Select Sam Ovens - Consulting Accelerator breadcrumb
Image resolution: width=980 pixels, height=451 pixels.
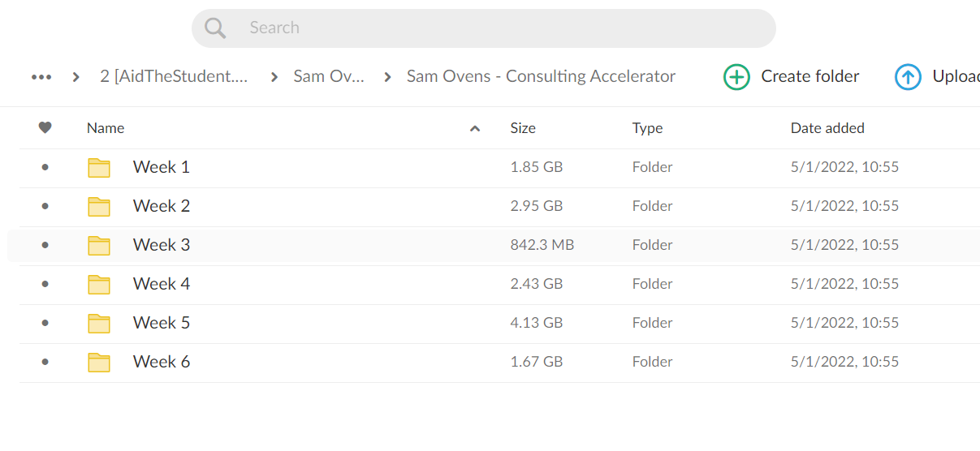(541, 76)
